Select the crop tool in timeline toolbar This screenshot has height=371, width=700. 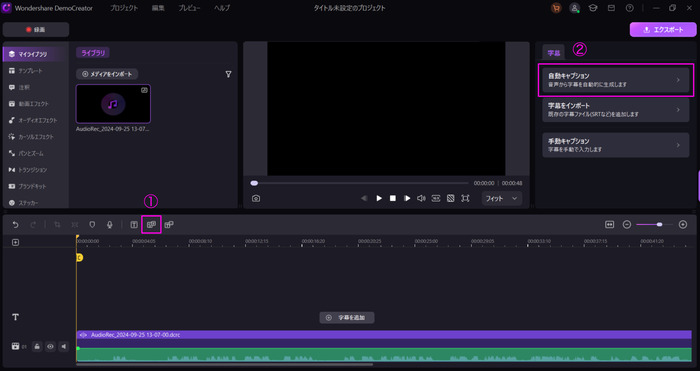(57, 225)
